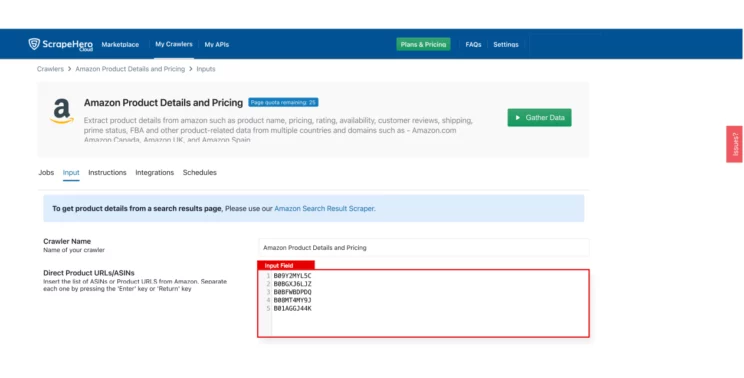The width and height of the screenshot is (744, 378).
Task: Open the red Issues? side tab
Action: coord(734,144)
